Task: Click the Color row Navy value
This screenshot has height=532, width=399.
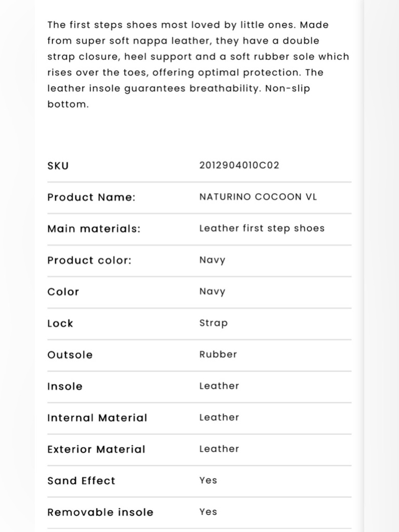Action: pos(212,292)
